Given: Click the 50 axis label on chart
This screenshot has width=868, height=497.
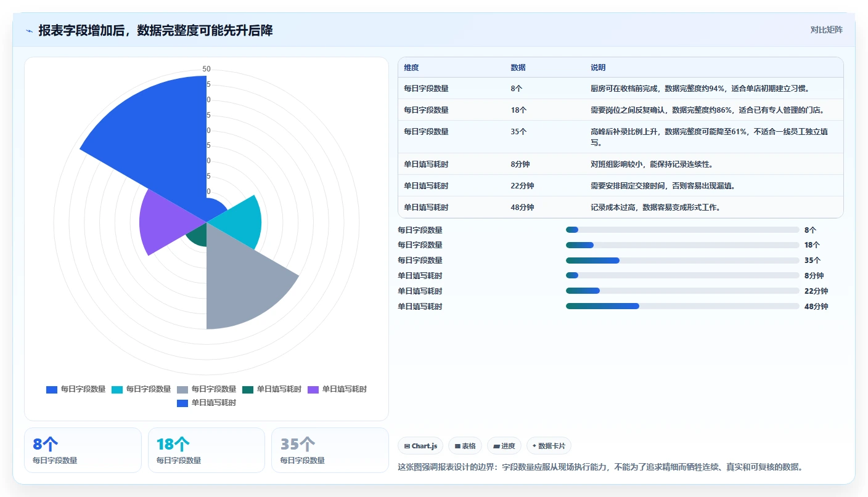Looking at the screenshot, I should (207, 69).
